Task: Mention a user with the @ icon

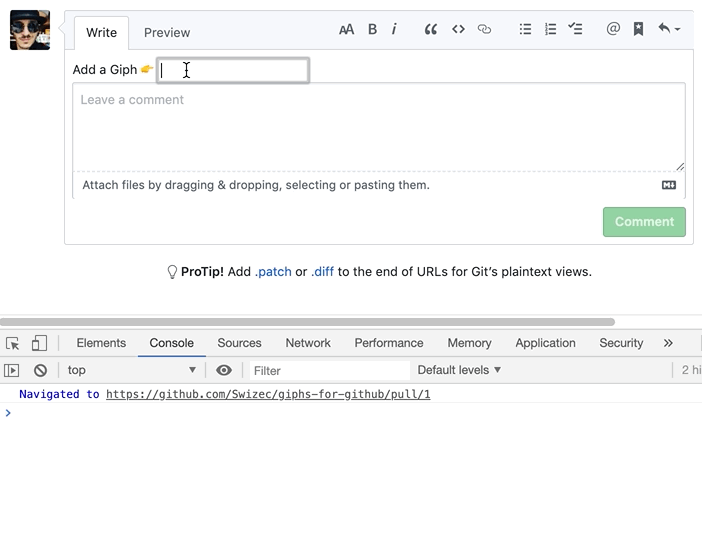Action: click(613, 29)
